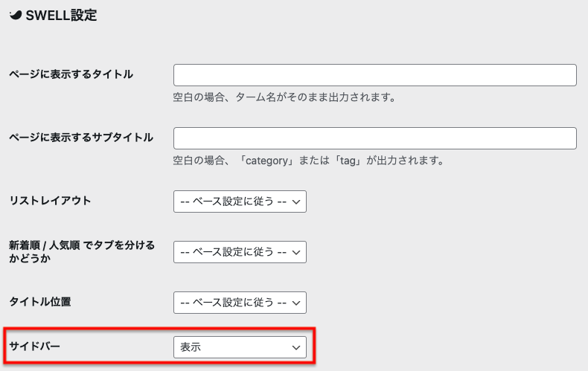Click the 新着順 / 人気順 でタブを分ける label

tap(81, 251)
